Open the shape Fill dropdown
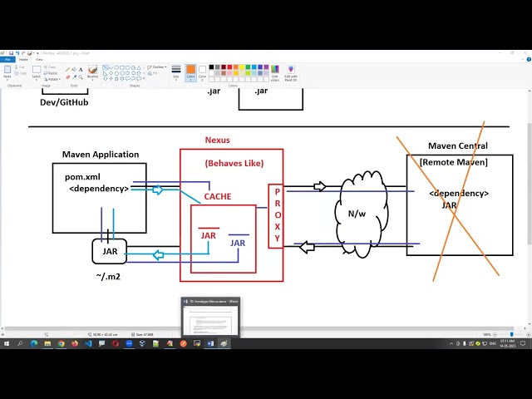This screenshot has width=532, height=399. click(x=153, y=73)
